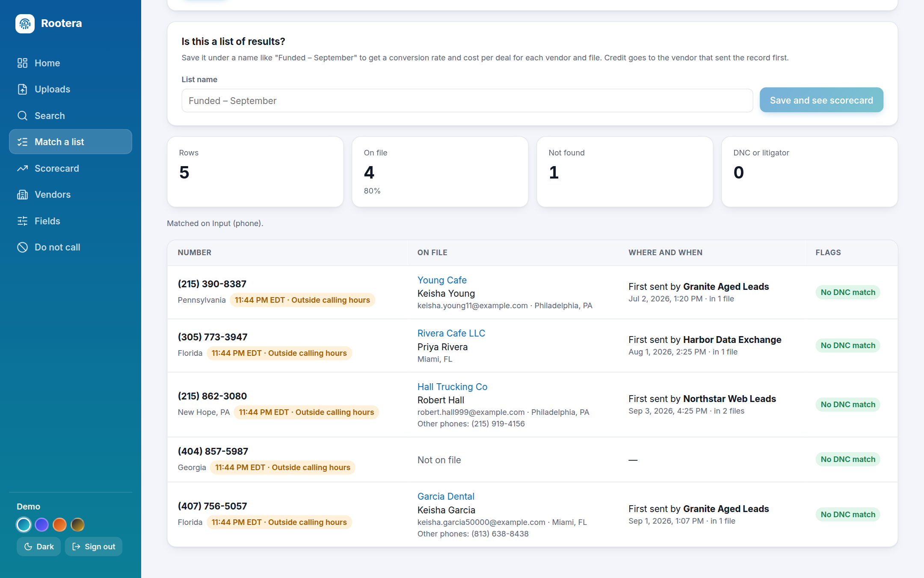Click the number (404) 857-5987
This screenshot has width=924, height=578.
[x=213, y=451]
